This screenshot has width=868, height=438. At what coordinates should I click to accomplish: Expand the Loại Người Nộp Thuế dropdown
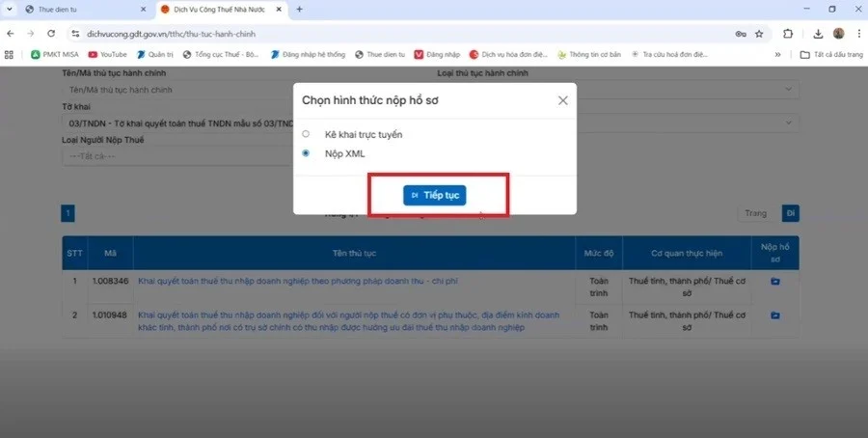point(174,155)
